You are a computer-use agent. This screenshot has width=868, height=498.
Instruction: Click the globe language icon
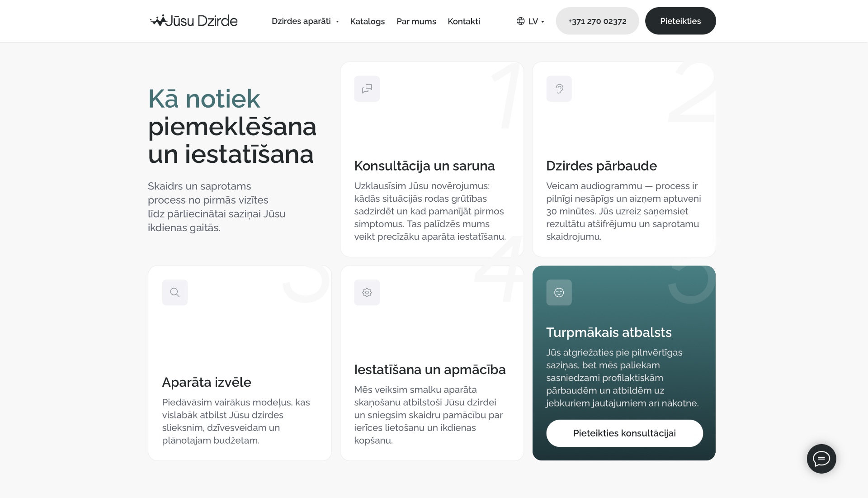(x=520, y=21)
